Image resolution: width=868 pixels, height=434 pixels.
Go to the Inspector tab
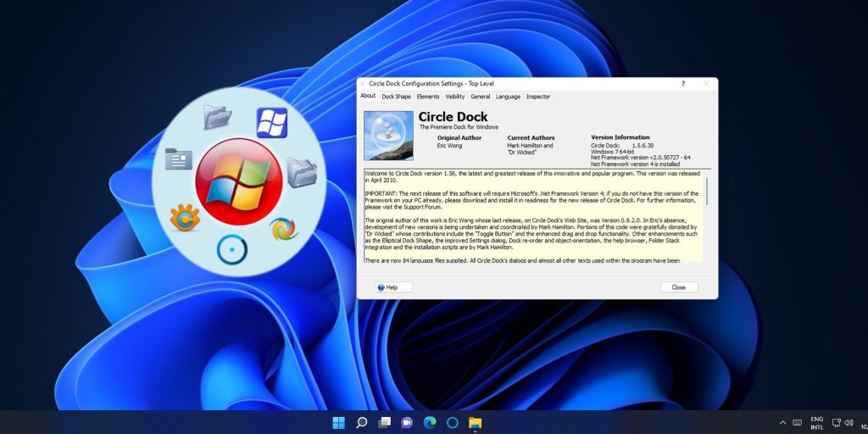538,97
